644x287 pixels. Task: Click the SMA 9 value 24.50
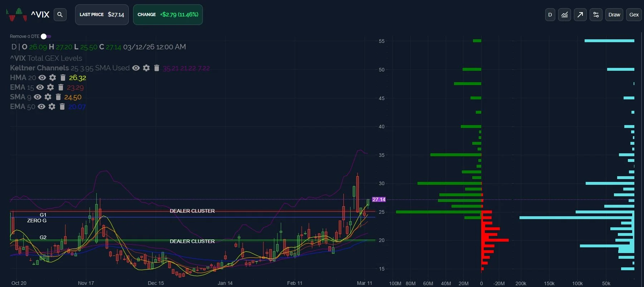73,97
